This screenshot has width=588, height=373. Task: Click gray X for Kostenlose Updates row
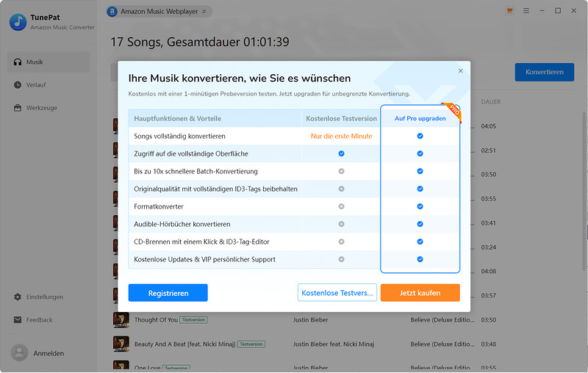point(341,259)
